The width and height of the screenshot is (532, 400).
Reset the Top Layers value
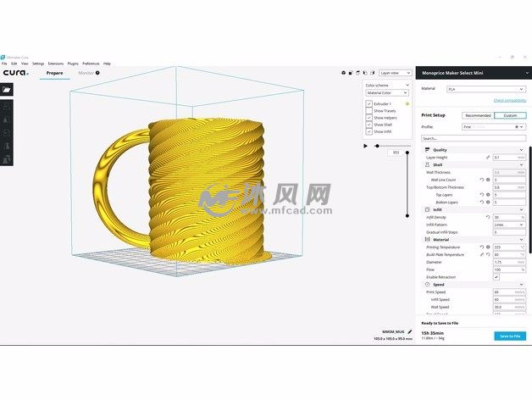(x=482, y=195)
